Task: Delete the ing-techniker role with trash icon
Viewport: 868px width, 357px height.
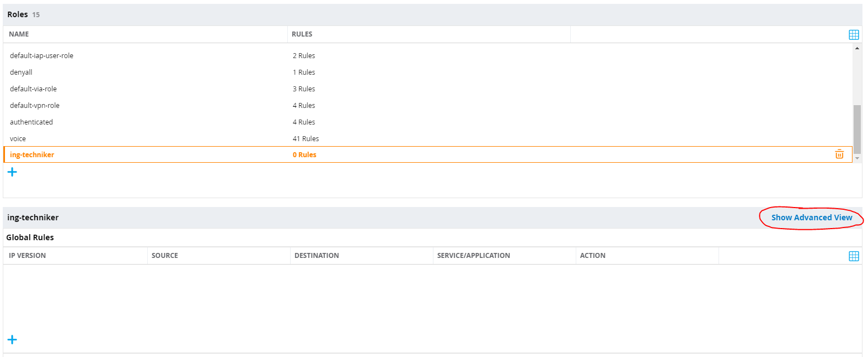Action: 839,154
